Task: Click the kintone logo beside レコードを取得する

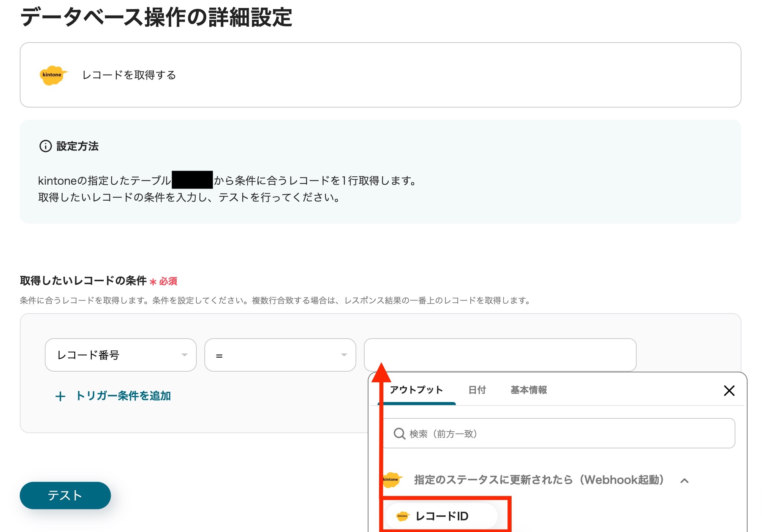Action: point(53,75)
